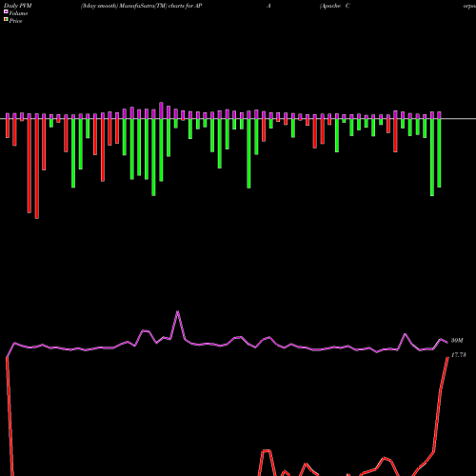Click the '(Apache C' company name text
This screenshot has height=476, width=476.
(x=335, y=6)
